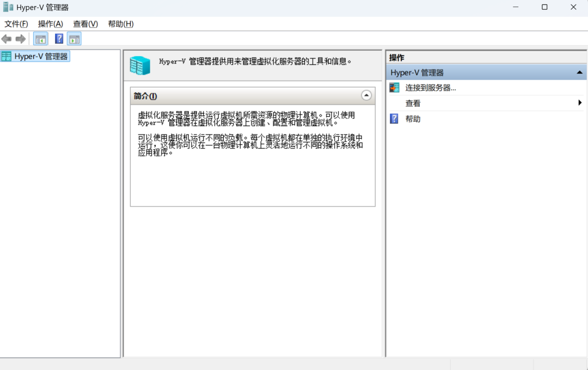Screen dimensions: 588x370
Task: Collapse the Hyper-V 管理器 actions group arrow
Action: pos(579,72)
